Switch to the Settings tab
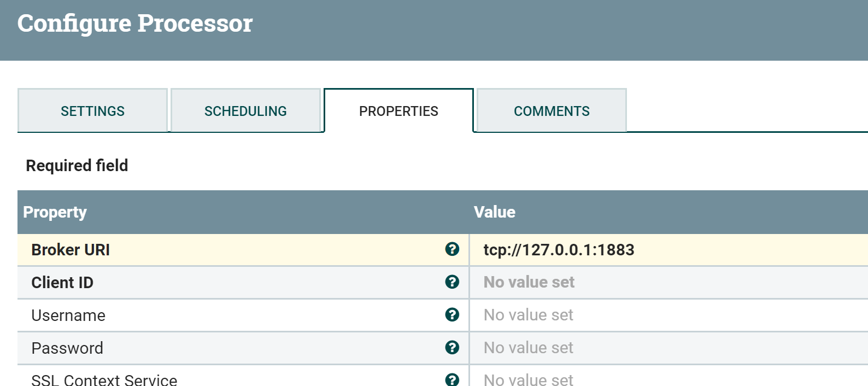Viewport: 868px width, 386px height. click(92, 111)
